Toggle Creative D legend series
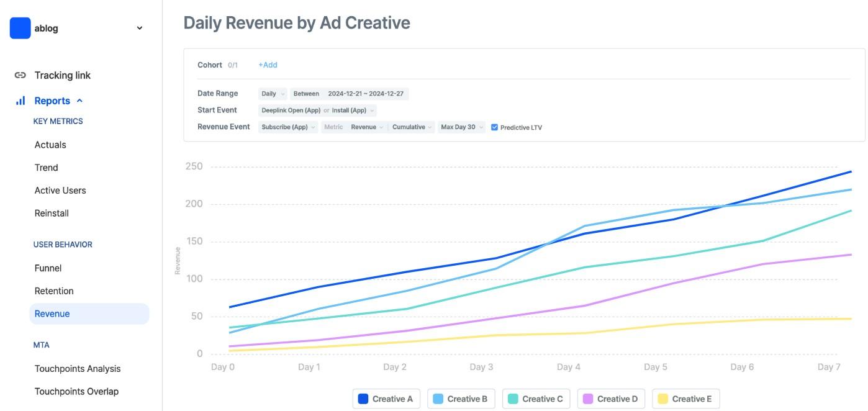This screenshot has height=411, width=868. [x=611, y=399]
